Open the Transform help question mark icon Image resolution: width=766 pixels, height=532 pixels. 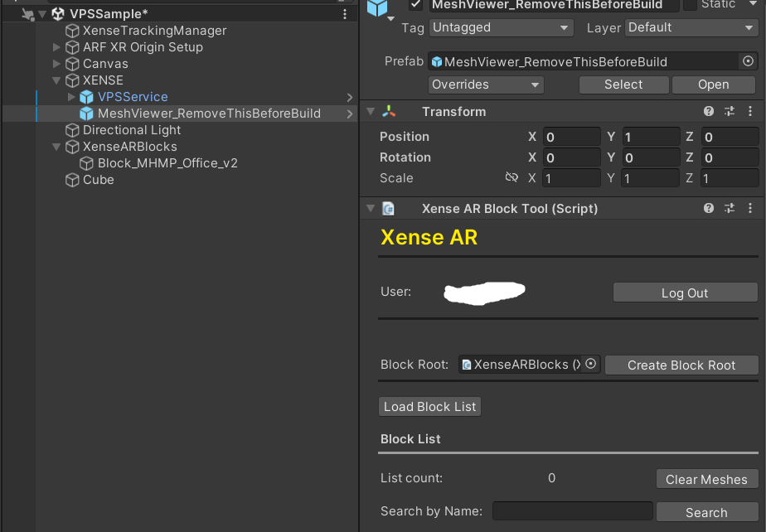click(709, 111)
